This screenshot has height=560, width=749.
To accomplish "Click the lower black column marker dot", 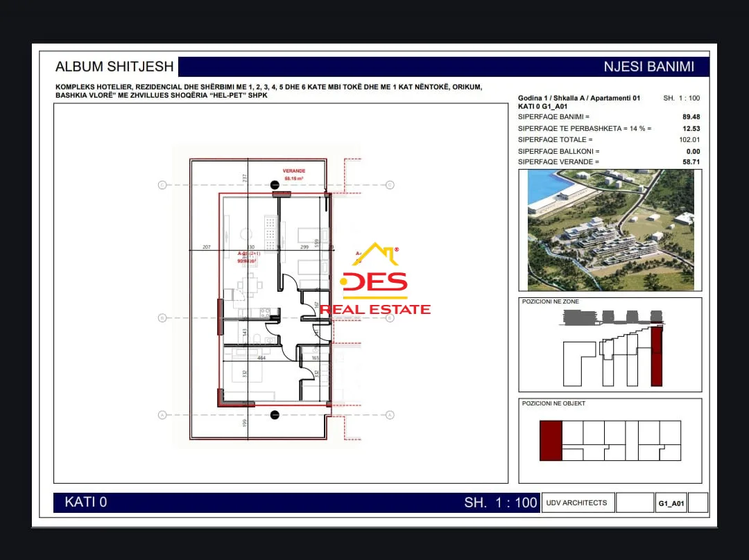I will coord(275,415).
